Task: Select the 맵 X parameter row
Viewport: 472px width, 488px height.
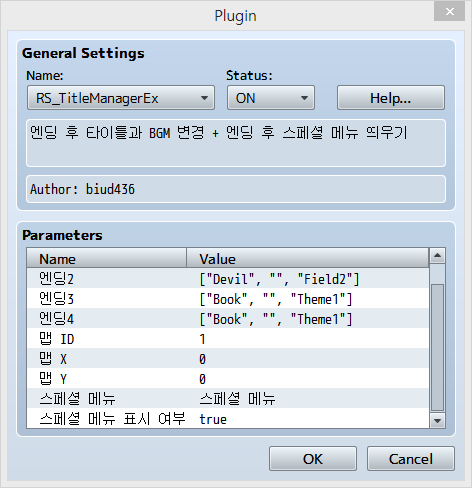Action: [x=228, y=358]
